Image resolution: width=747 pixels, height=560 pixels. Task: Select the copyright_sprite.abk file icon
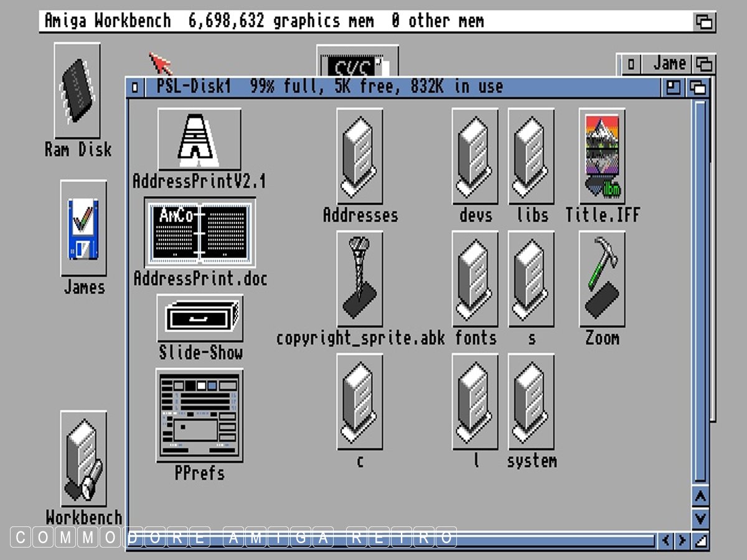[x=360, y=279]
